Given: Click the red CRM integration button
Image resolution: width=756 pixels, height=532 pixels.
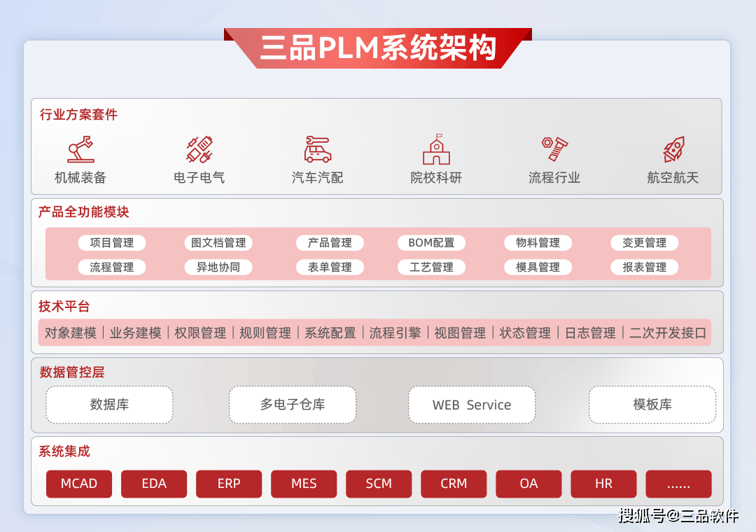Looking at the screenshot, I should (454, 484).
